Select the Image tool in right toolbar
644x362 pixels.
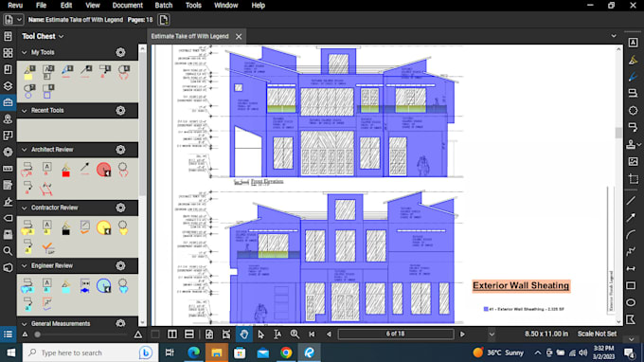point(633,161)
